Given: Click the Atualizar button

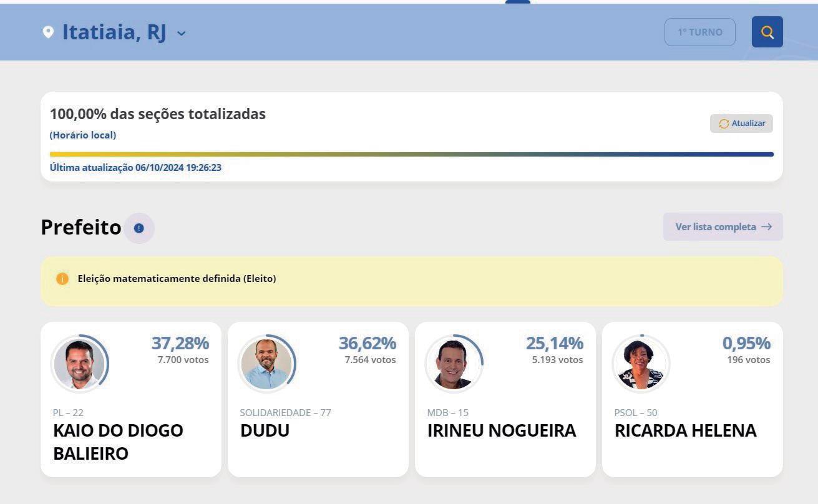Looking at the screenshot, I should 741,124.
